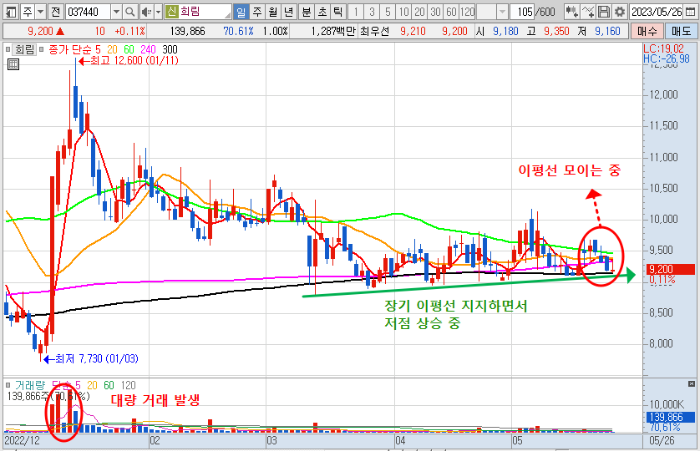
Task: Open the calendar date picker icon
Action: [x=690, y=11]
